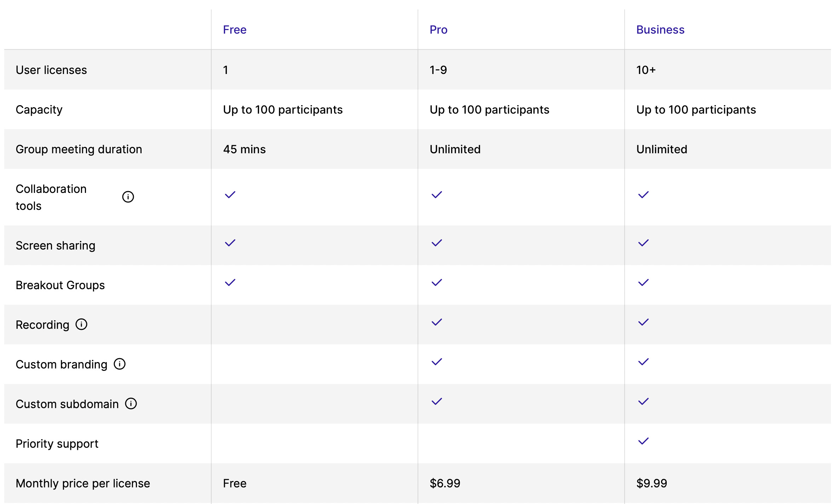Click the Business checkmark for Custom branding
The image size is (838, 504).
(643, 362)
